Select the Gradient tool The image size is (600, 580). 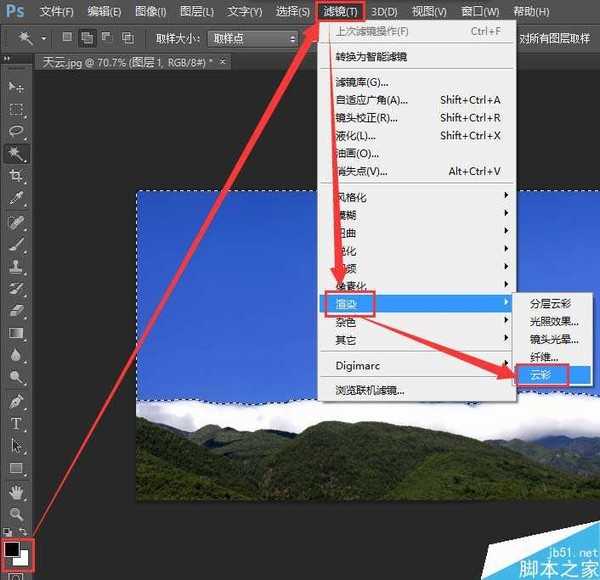[16, 333]
